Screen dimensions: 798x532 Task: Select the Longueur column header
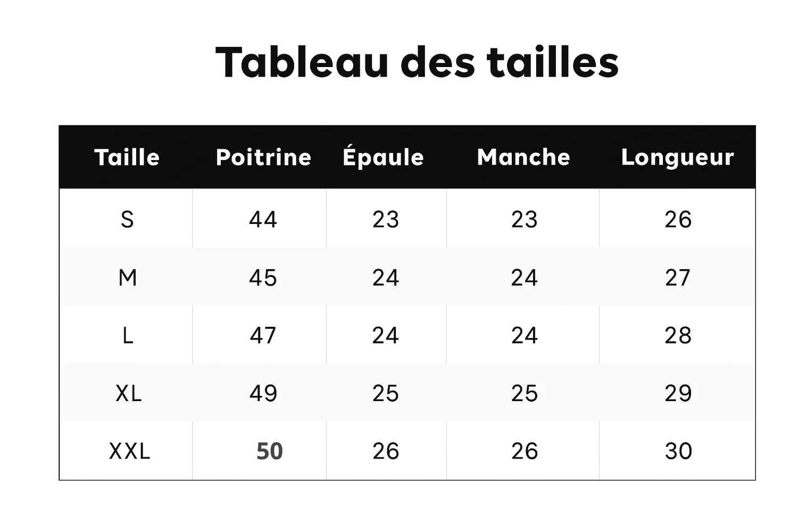677,157
